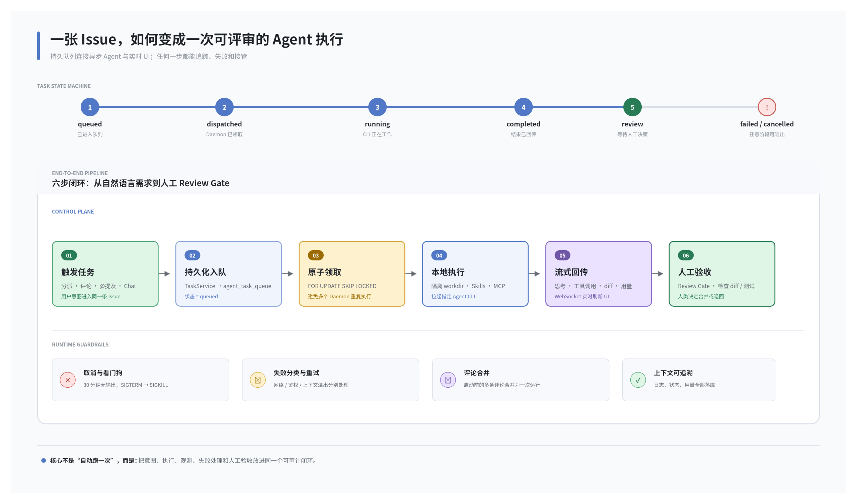The height and width of the screenshot is (504, 857).
Task: Select the green checkmark icon beside 上下文可追溯
Action: click(638, 380)
